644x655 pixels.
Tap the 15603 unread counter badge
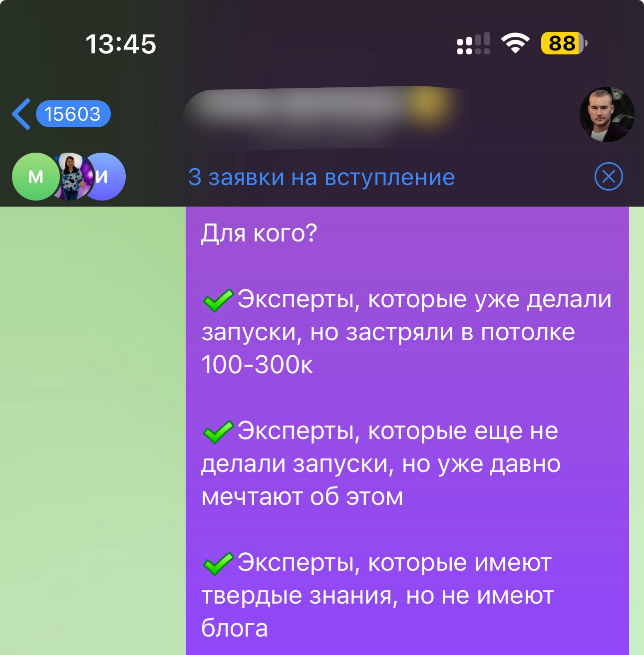(73, 114)
